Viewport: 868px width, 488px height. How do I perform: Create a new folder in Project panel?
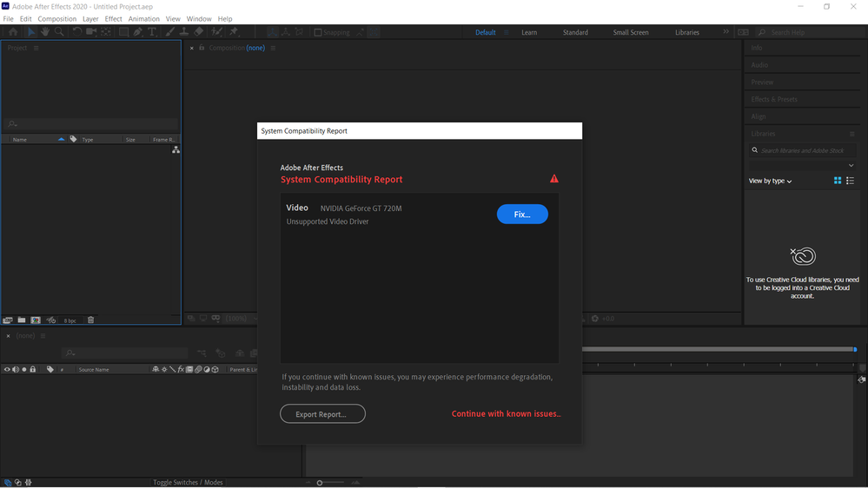point(22,320)
